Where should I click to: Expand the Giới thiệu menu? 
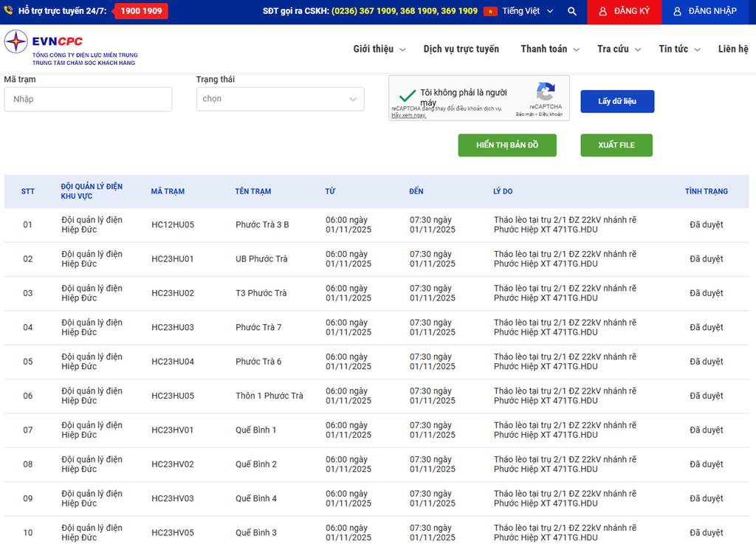click(x=379, y=49)
